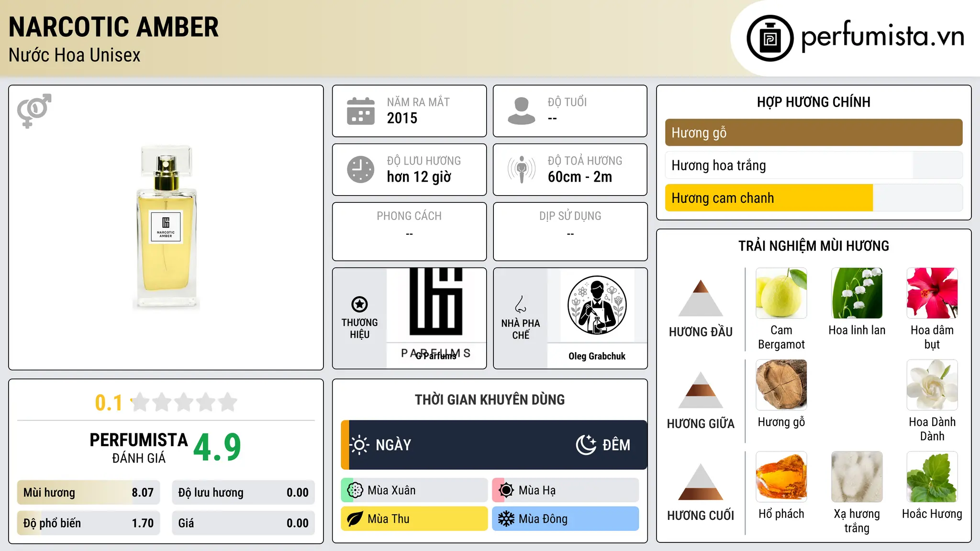This screenshot has width=980, height=551.
Task: Choose the Mùa Xuân season bar
Action: (x=414, y=490)
